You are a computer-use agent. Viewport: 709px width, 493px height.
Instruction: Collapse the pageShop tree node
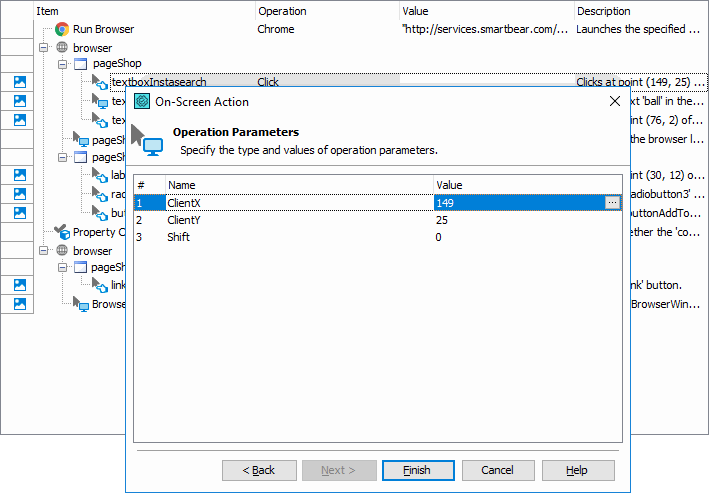click(x=62, y=64)
